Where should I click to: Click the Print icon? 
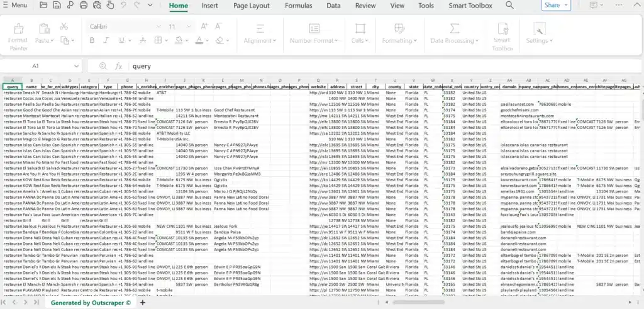click(84, 5)
